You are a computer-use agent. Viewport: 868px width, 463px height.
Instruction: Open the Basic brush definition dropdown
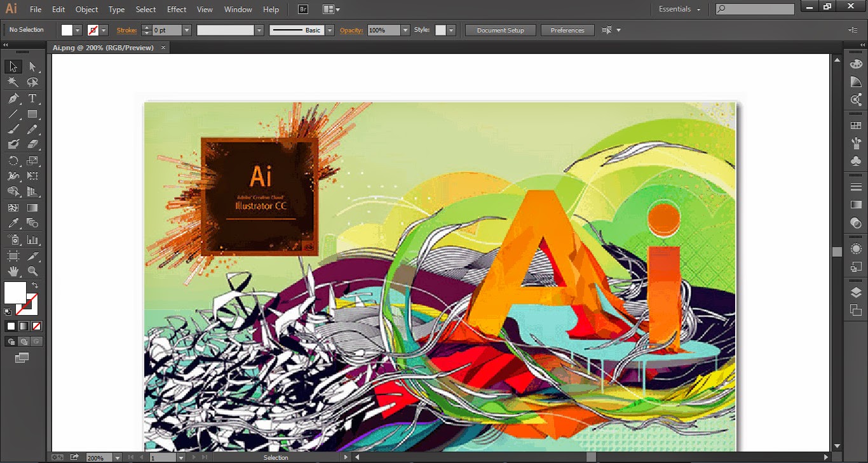(x=330, y=30)
